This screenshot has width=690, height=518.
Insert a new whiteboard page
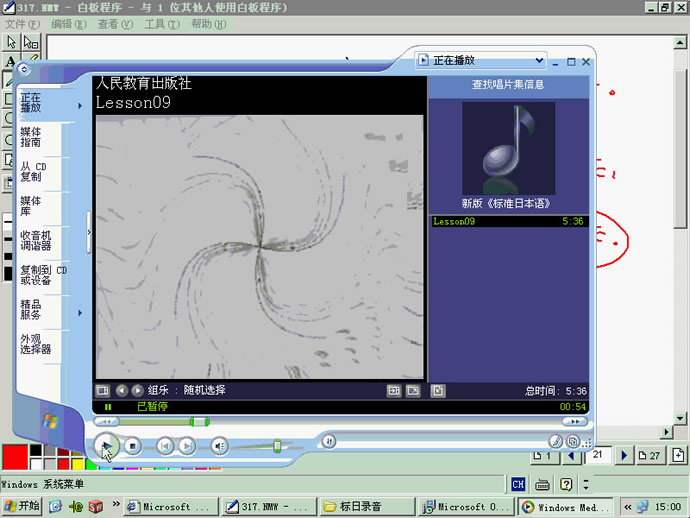pyautogui.click(x=678, y=456)
